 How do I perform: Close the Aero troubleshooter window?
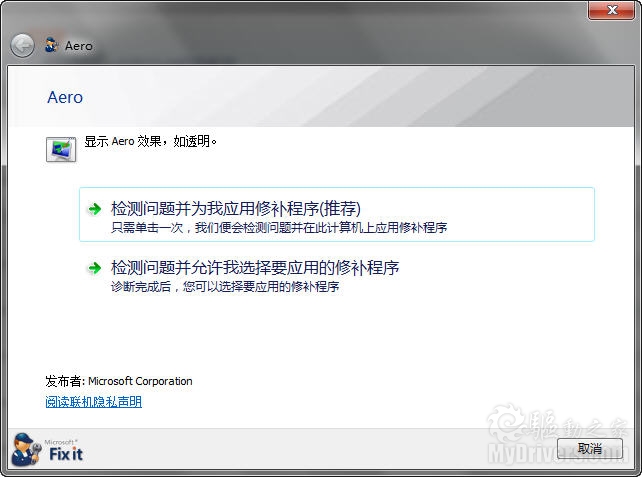click(612, 10)
